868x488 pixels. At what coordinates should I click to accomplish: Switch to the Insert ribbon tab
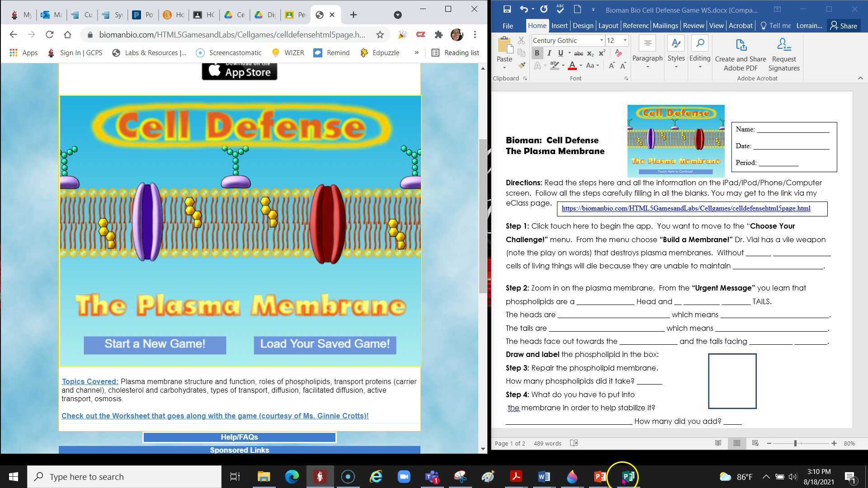pyautogui.click(x=559, y=26)
